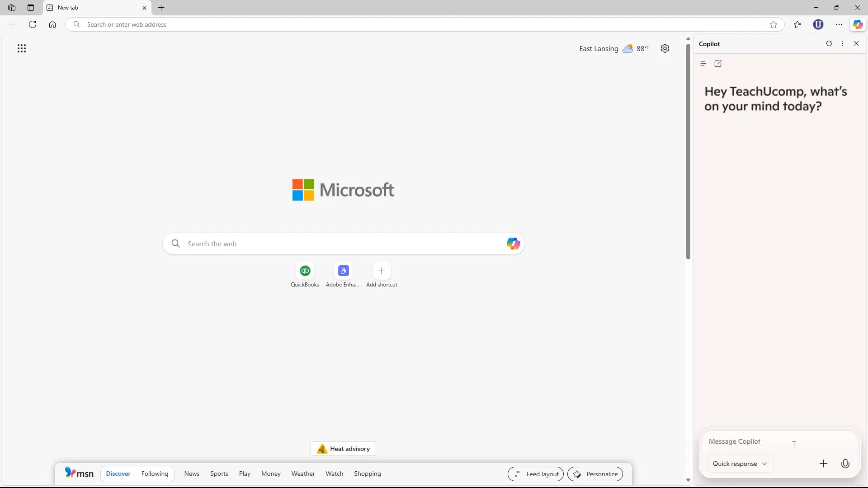Click the Personalize button

[x=595, y=474]
